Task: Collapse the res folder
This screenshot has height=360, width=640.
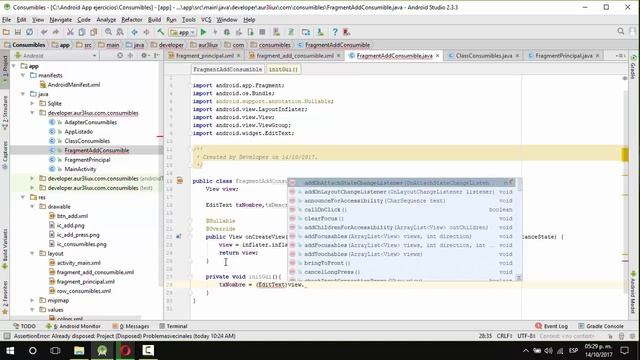Action: click(23, 197)
